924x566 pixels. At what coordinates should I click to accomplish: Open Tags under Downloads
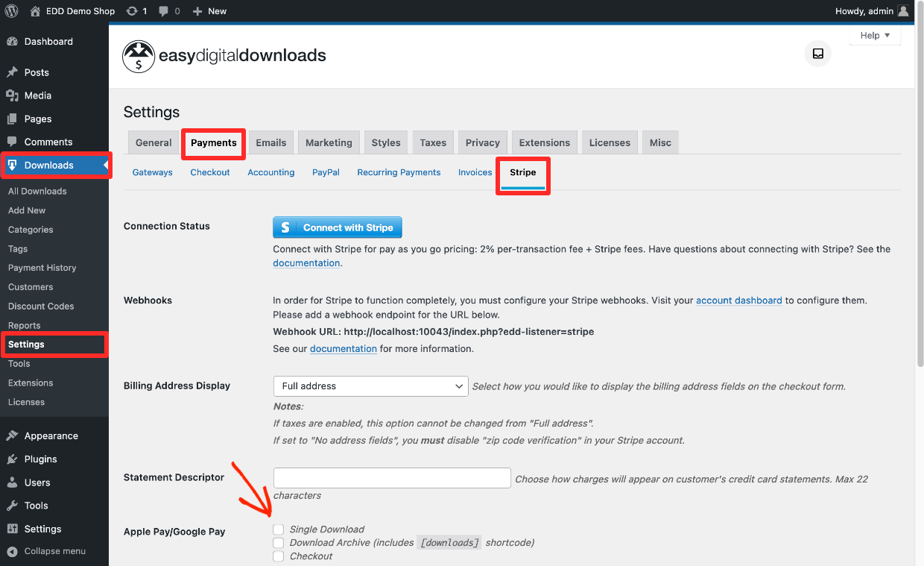coord(18,249)
